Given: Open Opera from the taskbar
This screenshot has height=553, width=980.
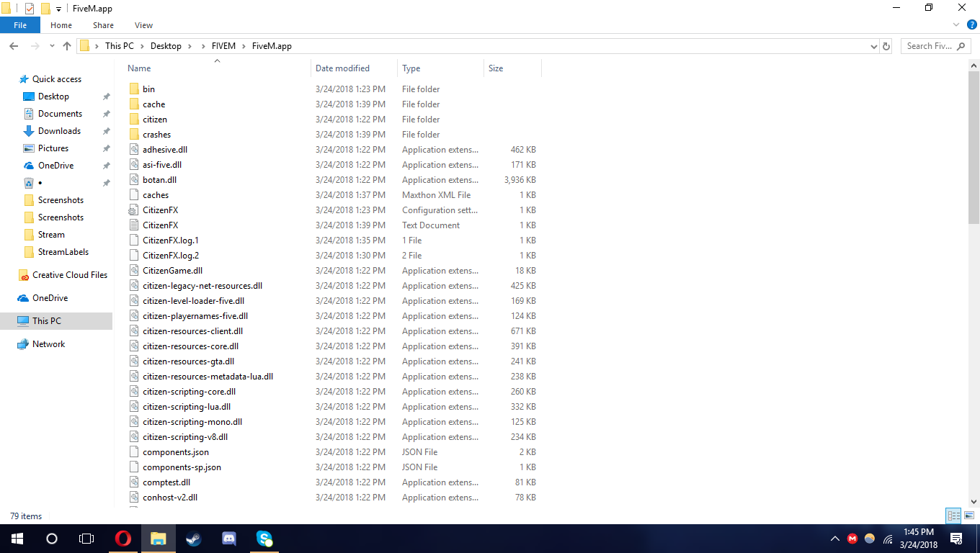Looking at the screenshot, I should pyautogui.click(x=123, y=539).
